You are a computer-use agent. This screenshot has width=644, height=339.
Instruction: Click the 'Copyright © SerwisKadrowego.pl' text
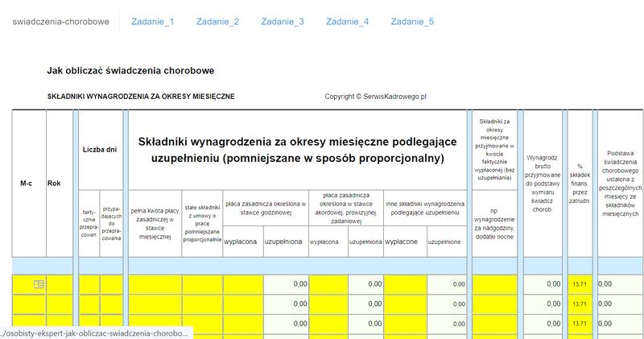point(375,97)
